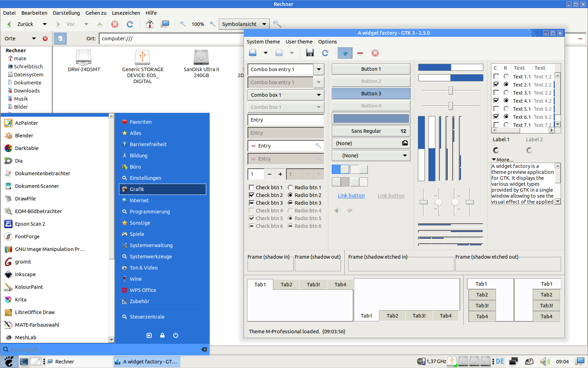Click the first white Entry text field

pyautogui.click(x=286, y=120)
